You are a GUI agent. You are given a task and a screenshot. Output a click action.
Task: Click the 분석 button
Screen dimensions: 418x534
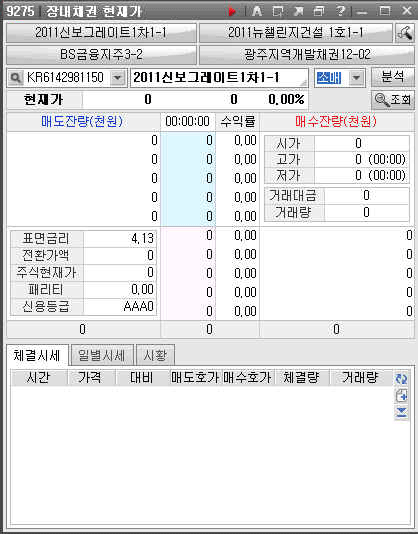click(x=392, y=77)
